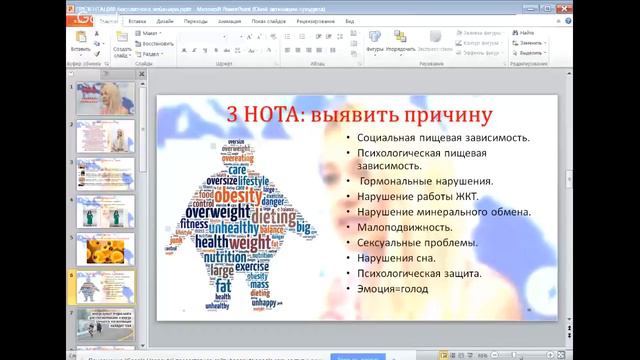Click the Numbered list icon
The height and width of the screenshot is (360, 640).
(x=302, y=37)
